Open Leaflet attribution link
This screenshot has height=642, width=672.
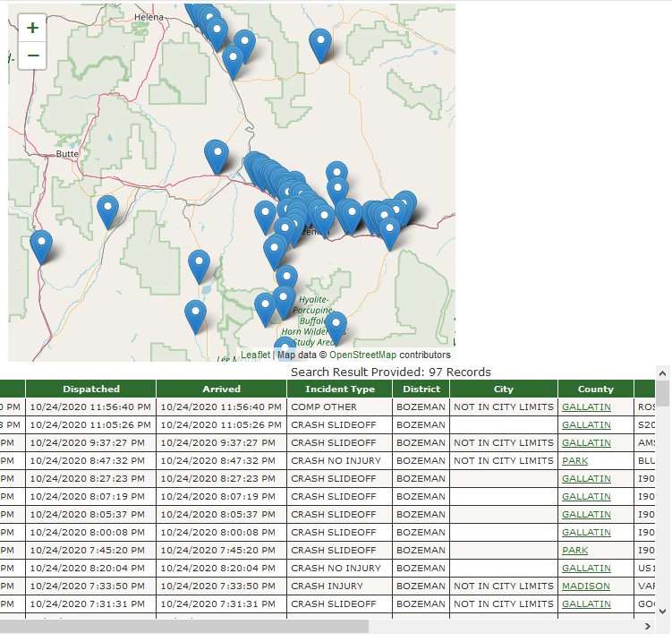coord(255,355)
